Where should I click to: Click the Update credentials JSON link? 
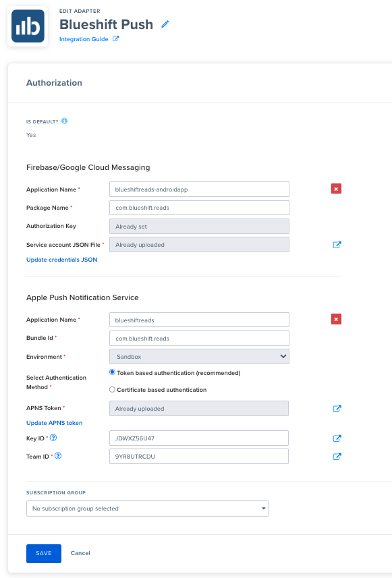tap(62, 260)
